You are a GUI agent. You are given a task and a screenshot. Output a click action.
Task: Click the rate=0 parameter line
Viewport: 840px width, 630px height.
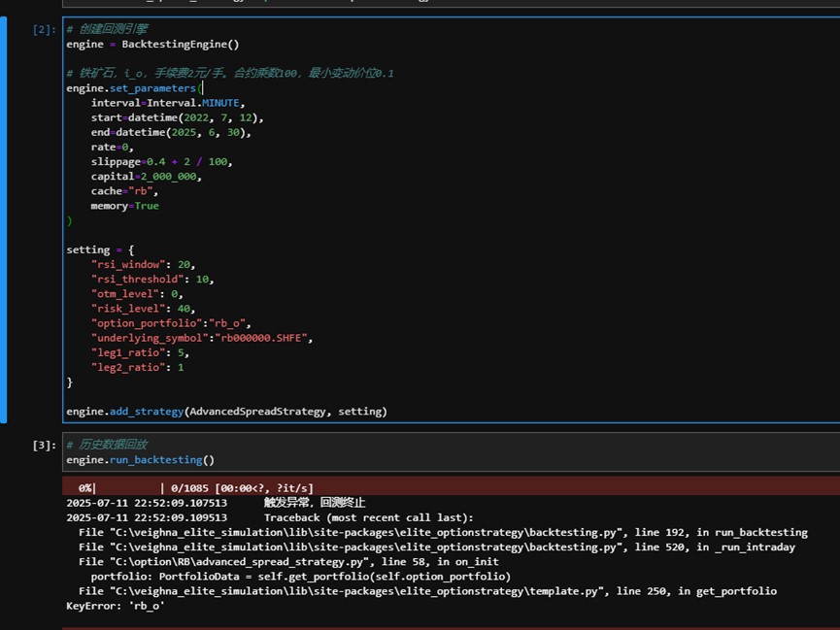coord(112,147)
